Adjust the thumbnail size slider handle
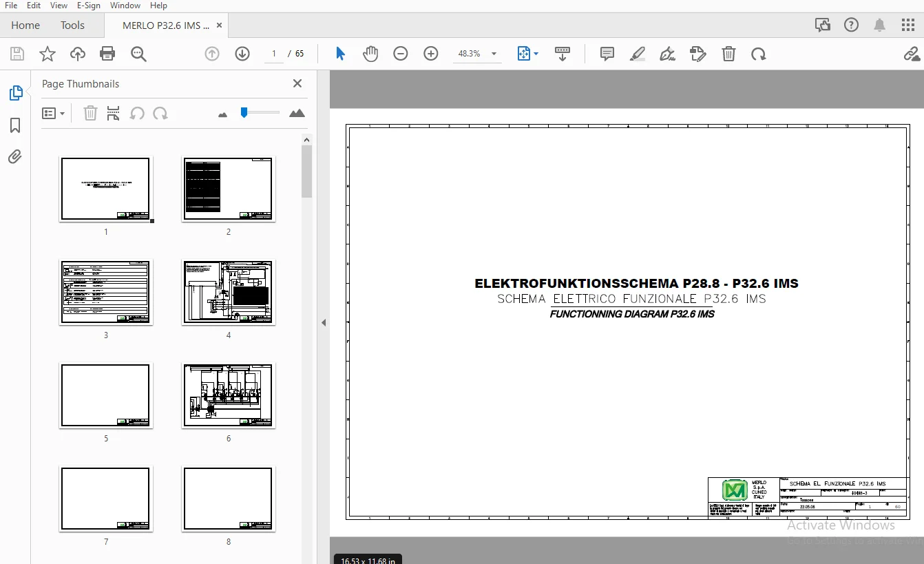This screenshot has width=924, height=564. (x=244, y=112)
